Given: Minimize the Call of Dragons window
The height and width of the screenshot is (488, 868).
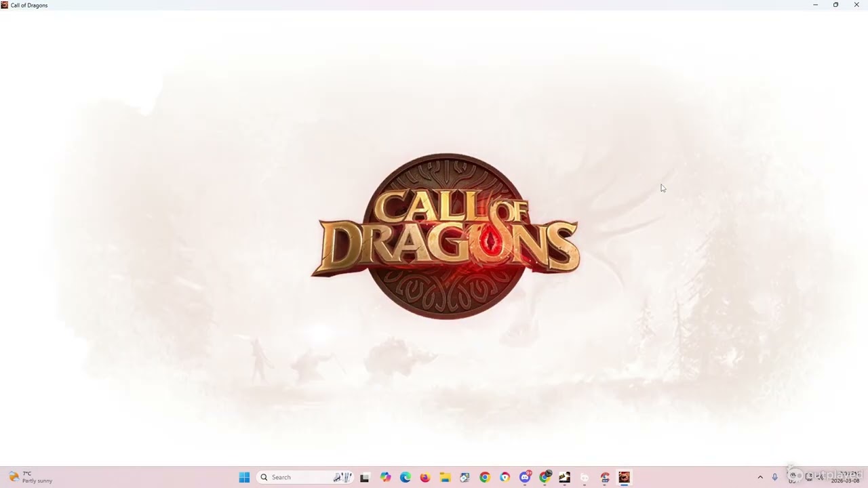Looking at the screenshot, I should [x=815, y=5].
